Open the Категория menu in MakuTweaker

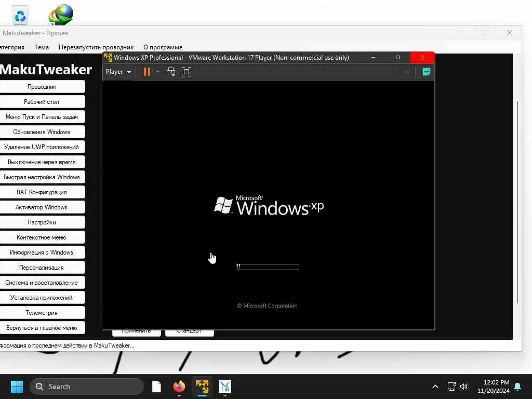(x=12, y=47)
